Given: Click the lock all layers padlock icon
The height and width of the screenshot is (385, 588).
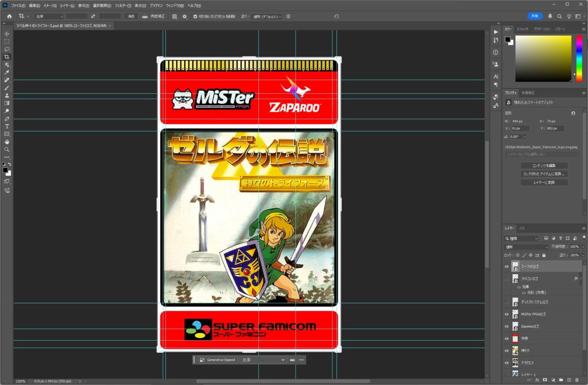Looking at the screenshot, I should point(544,255).
